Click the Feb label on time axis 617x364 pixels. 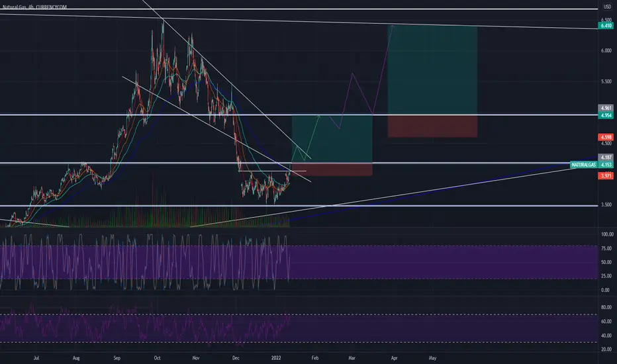[x=315, y=358]
